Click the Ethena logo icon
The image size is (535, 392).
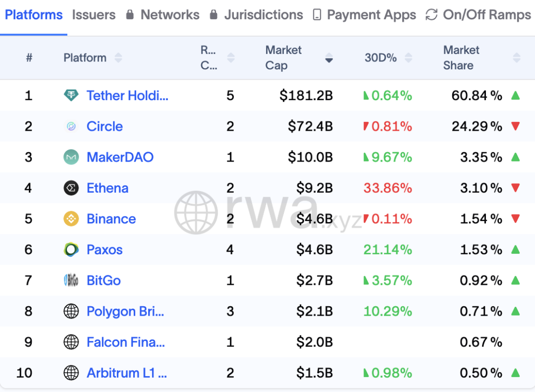point(71,188)
